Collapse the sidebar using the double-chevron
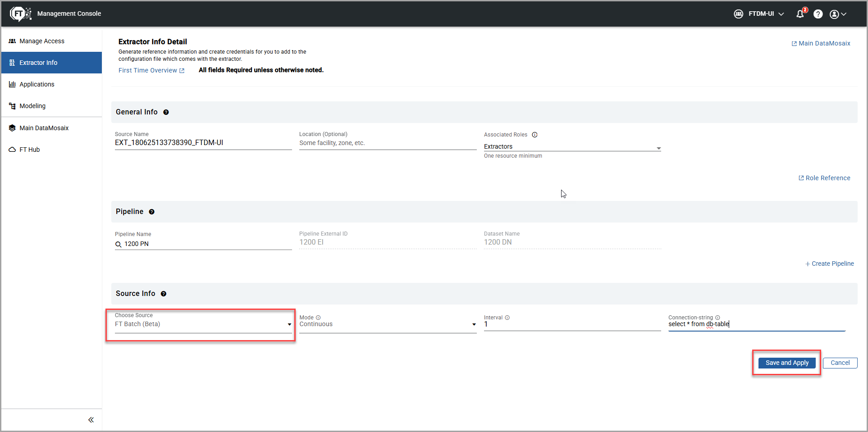 (91, 419)
